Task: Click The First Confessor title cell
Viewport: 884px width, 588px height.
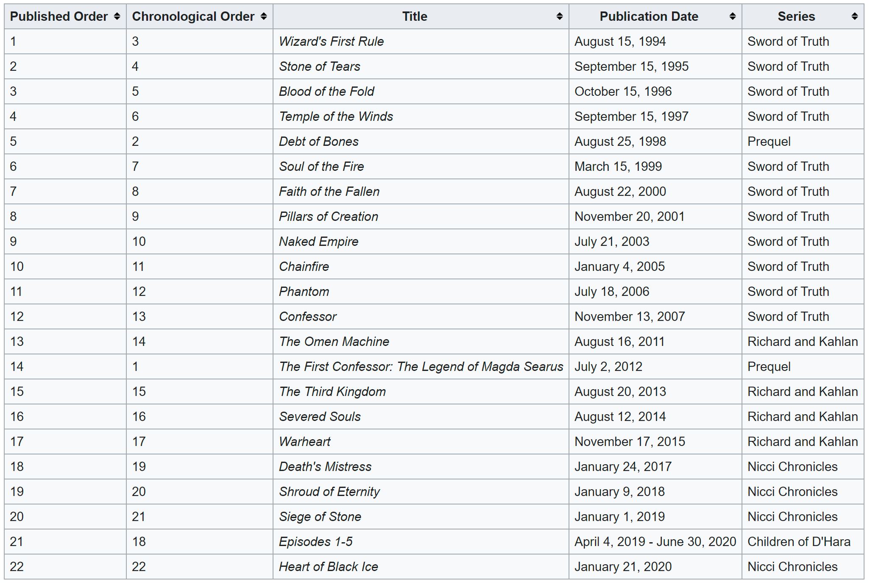Action: [x=421, y=367]
